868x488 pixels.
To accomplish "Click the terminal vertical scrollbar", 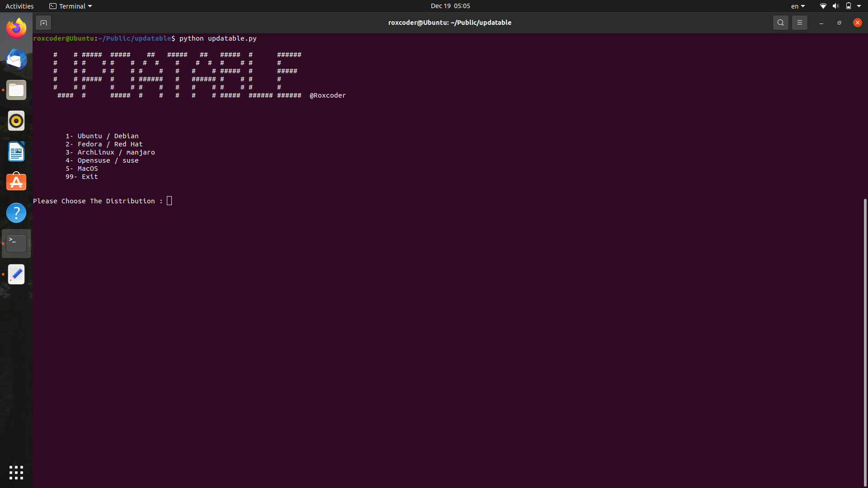I will 865,342.
